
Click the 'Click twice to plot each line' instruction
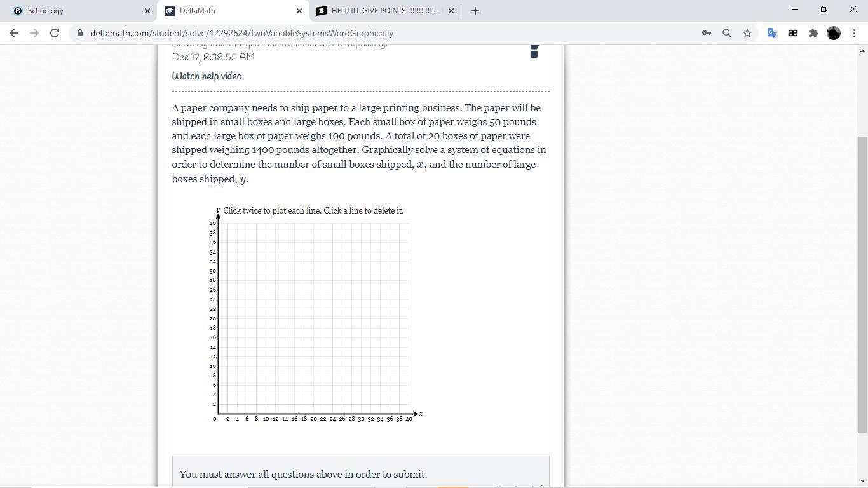(313, 210)
